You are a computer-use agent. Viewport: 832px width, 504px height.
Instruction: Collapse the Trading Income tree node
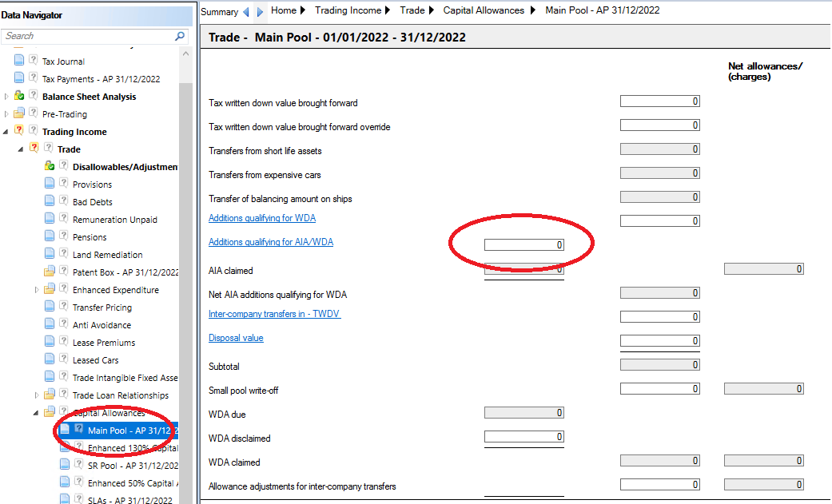pyautogui.click(x=6, y=132)
